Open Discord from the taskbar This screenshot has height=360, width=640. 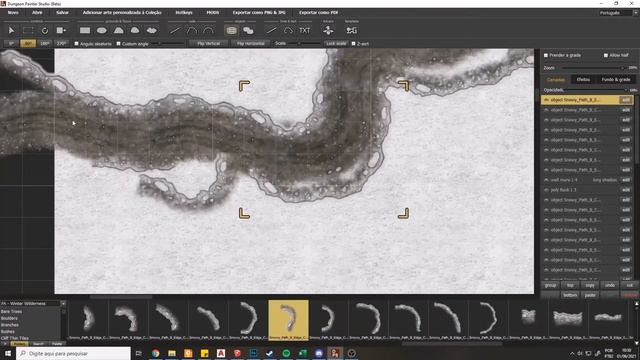(319, 353)
